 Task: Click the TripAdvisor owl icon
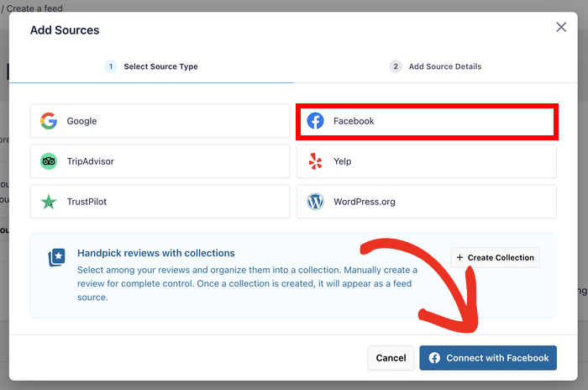click(49, 161)
